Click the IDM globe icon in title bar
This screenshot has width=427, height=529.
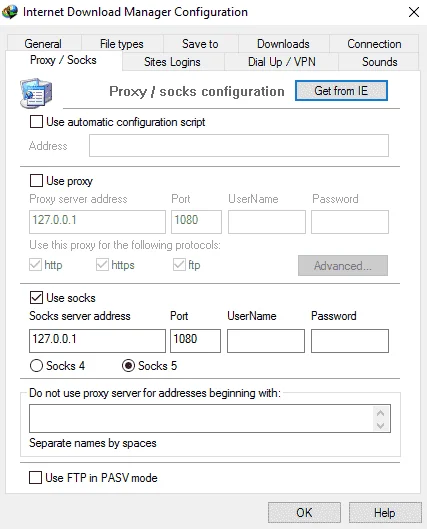pos(9,12)
